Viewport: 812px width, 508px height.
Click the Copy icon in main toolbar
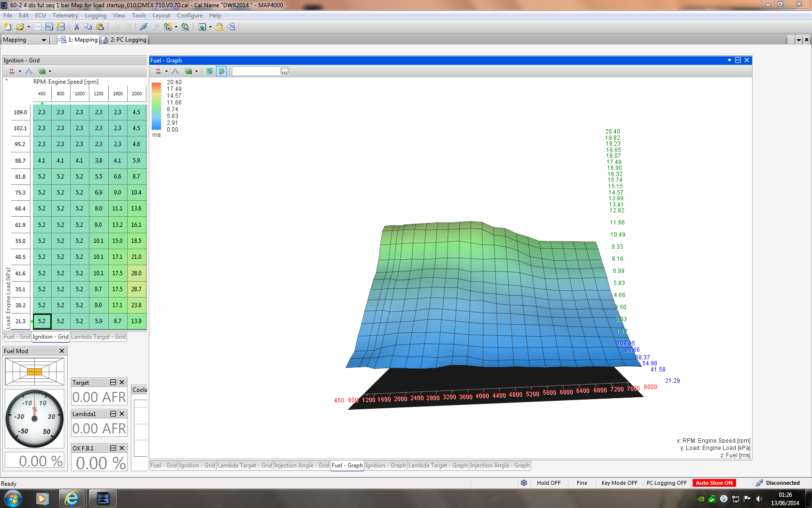click(x=88, y=27)
